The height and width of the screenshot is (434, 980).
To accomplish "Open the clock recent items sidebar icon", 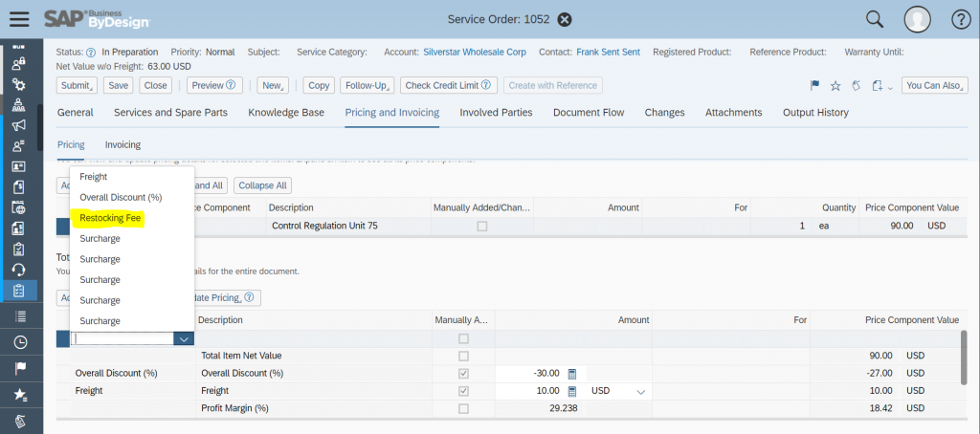I will tap(20, 341).
